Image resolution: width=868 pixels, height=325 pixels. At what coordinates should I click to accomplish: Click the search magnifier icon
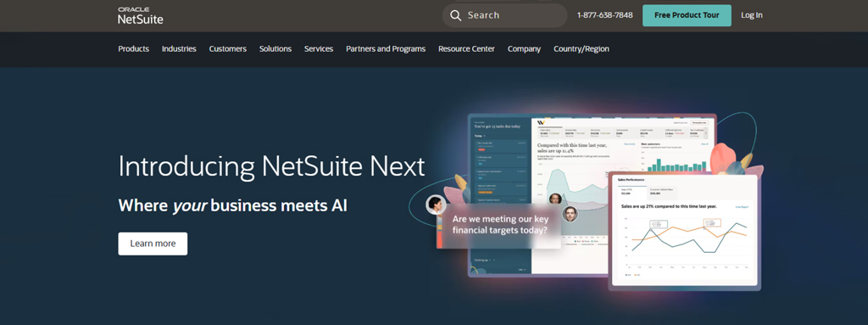pyautogui.click(x=455, y=15)
